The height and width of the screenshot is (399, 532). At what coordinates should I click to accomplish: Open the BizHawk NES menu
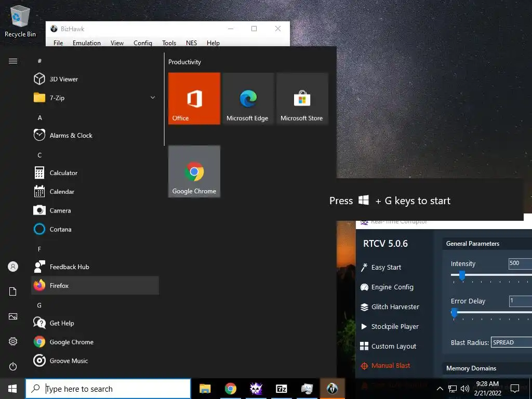[191, 43]
